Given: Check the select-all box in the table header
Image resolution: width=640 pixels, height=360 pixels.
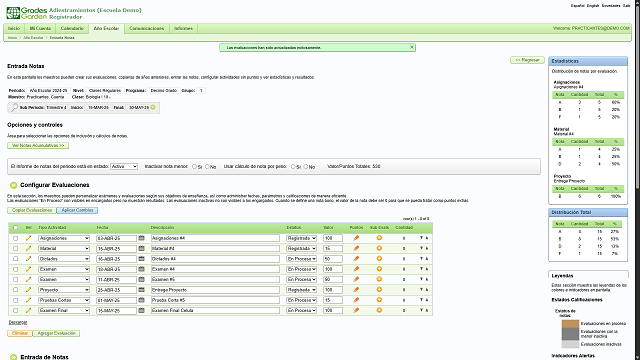Looking at the screenshot, I should tap(16, 228).
